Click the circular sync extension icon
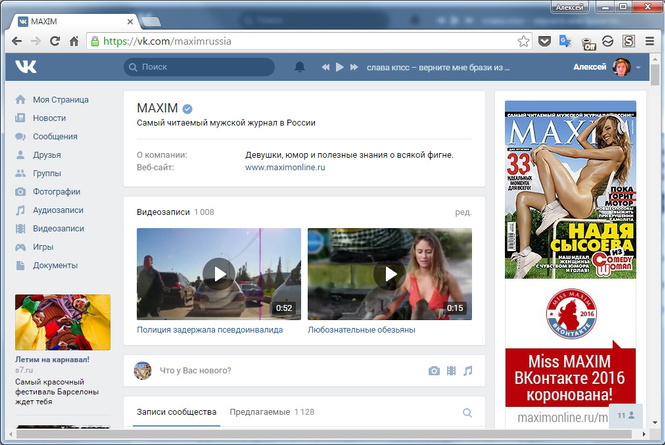665x445 pixels. [608, 41]
